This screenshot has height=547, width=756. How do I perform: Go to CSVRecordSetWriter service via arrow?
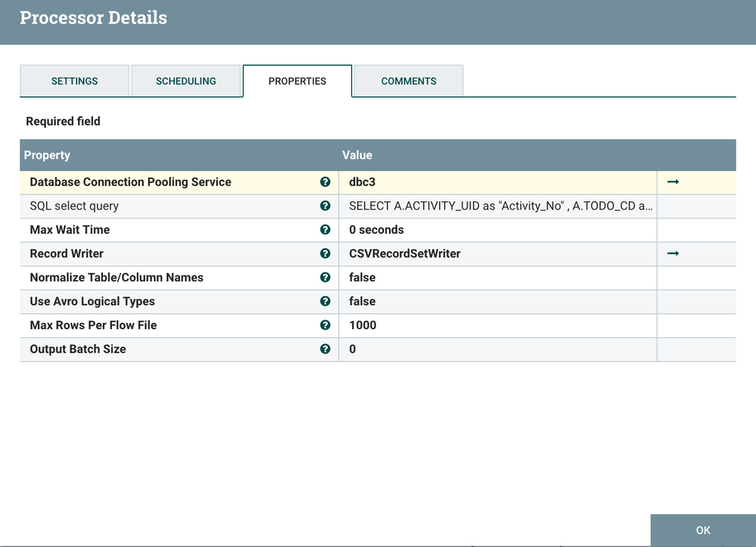(x=673, y=253)
